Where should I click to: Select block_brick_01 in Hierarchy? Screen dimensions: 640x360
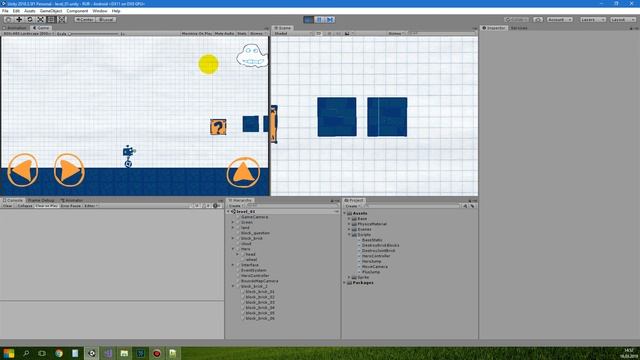click(x=260, y=291)
